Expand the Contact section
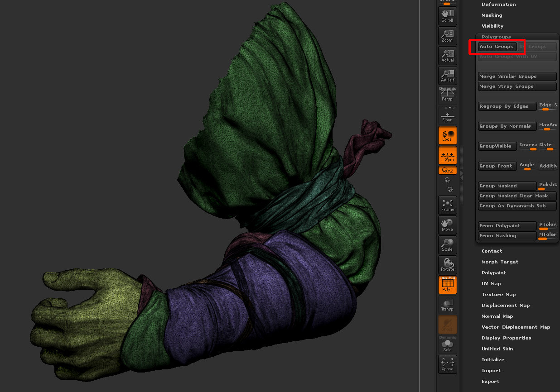 tap(492, 251)
